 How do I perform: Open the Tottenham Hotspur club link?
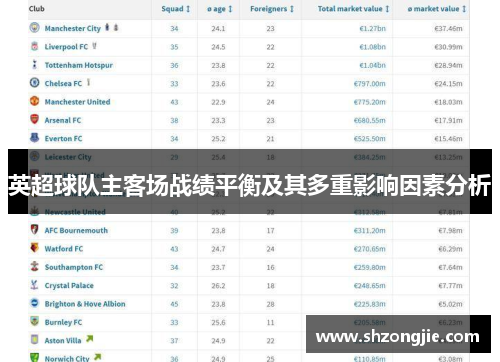click(79, 65)
